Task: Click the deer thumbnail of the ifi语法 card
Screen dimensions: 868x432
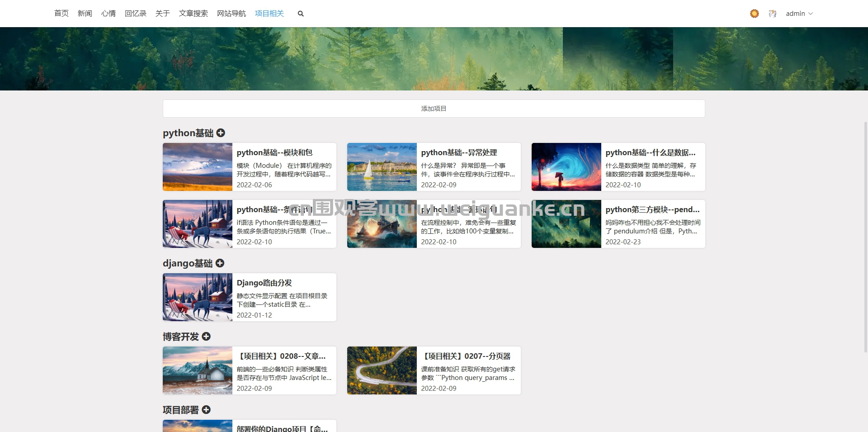Action: tap(198, 224)
